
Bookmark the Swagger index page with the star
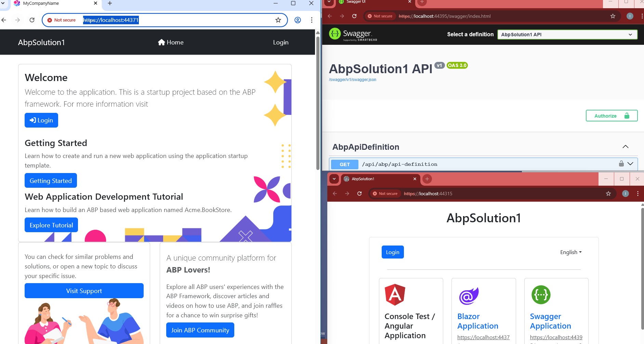[613, 16]
